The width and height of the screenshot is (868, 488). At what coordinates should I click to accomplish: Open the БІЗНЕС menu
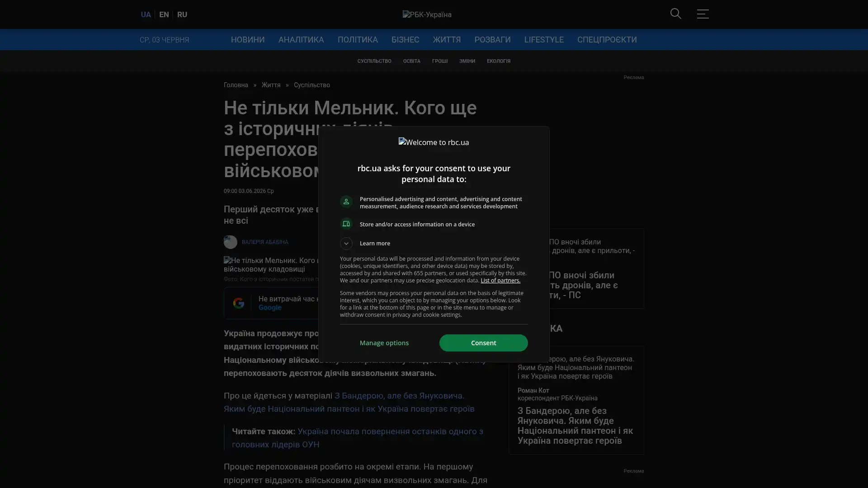(405, 40)
